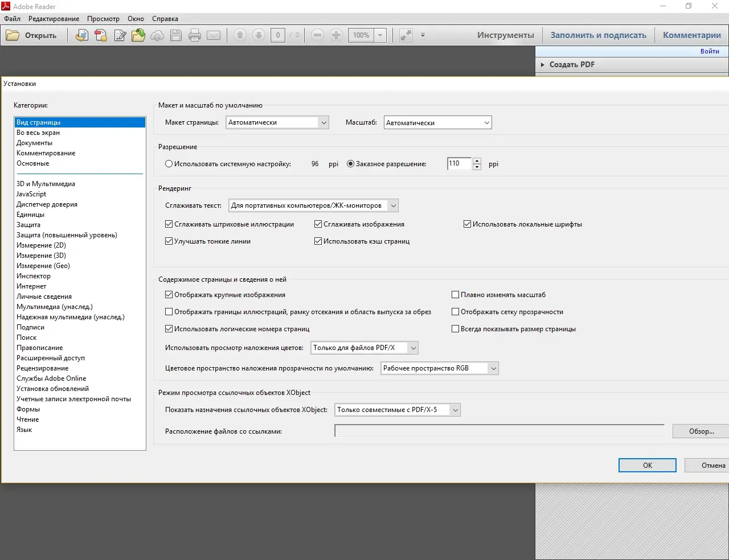Click the create PDF online icon
The width and height of the screenshot is (729, 560).
[101, 35]
